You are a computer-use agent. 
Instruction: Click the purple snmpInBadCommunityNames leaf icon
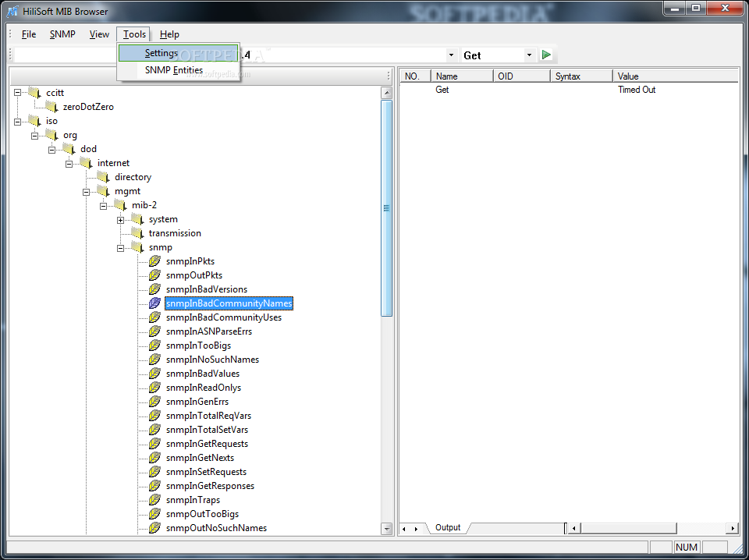pyautogui.click(x=154, y=303)
